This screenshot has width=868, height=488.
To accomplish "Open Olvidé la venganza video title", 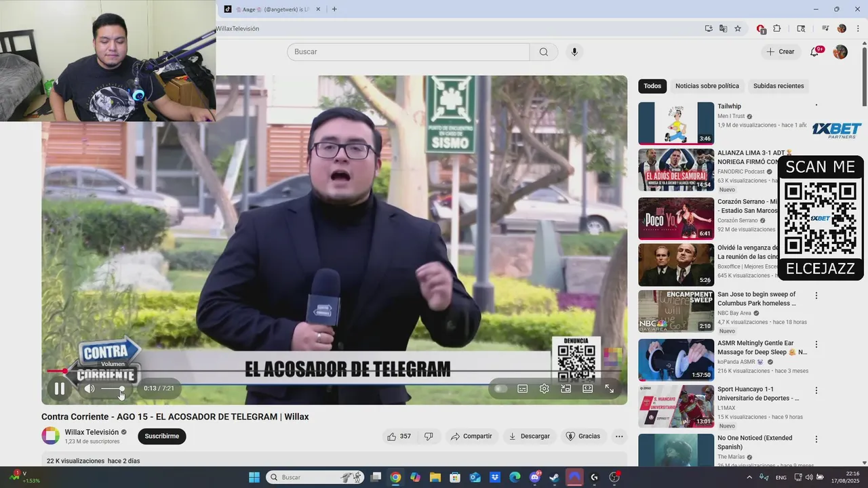I will (747, 252).
